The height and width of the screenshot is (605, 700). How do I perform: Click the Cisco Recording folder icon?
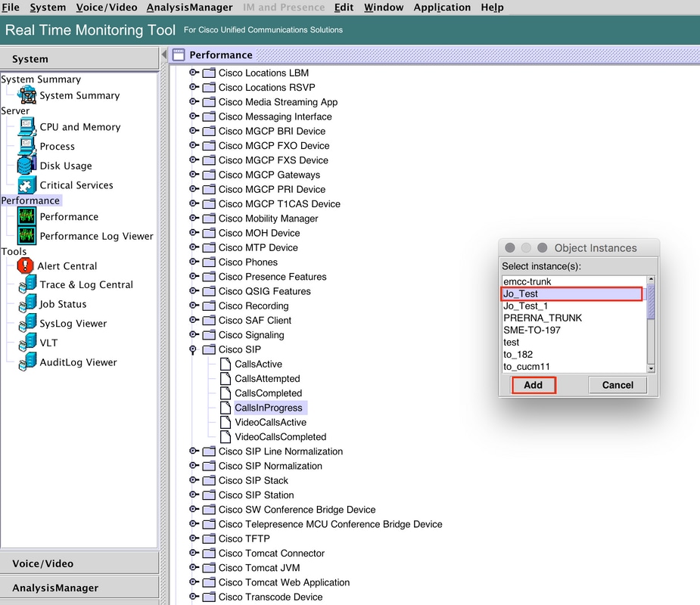[209, 306]
